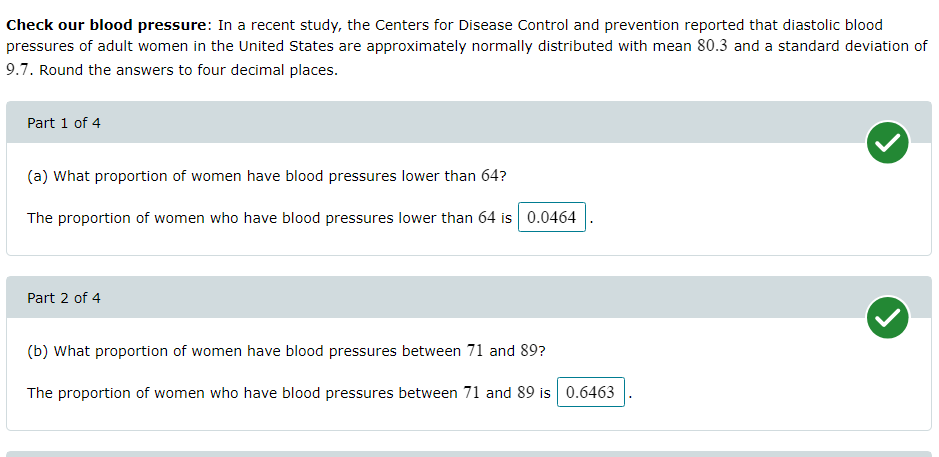Select the answer box containing 0.6463

590,392
